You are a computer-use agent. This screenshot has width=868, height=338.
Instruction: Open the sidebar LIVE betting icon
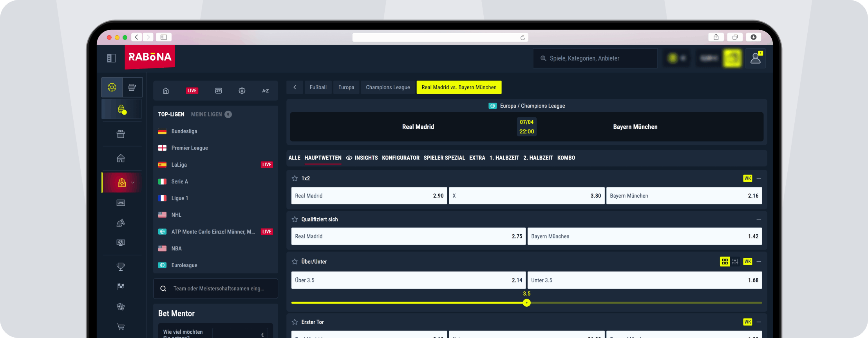pyautogui.click(x=121, y=203)
